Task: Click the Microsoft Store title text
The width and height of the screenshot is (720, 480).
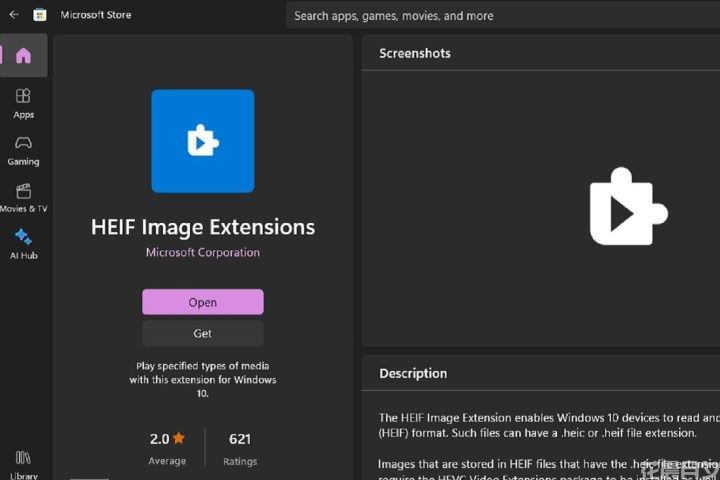Action: (96, 15)
